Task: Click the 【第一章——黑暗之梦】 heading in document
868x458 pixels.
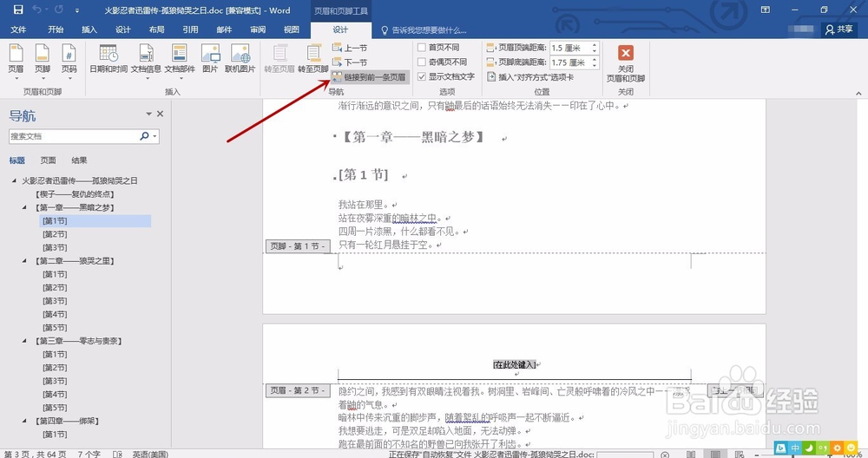Action: pyautogui.click(x=412, y=137)
